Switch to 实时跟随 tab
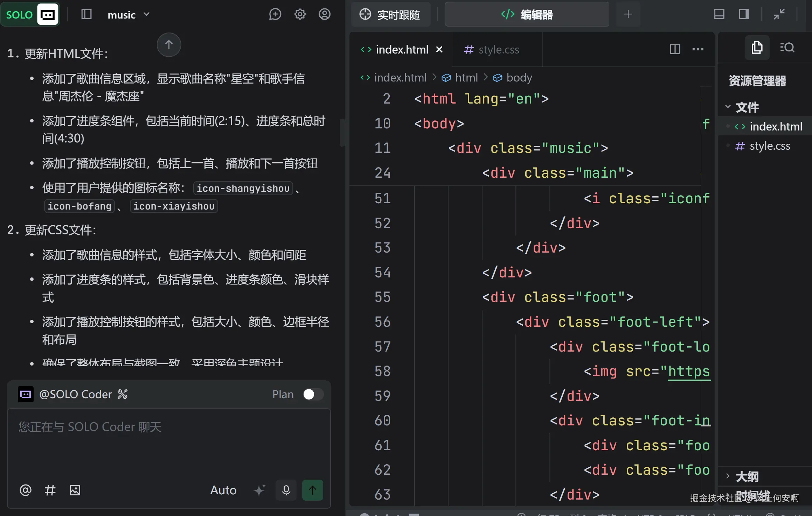The width and height of the screenshot is (812, 516). tap(390, 15)
